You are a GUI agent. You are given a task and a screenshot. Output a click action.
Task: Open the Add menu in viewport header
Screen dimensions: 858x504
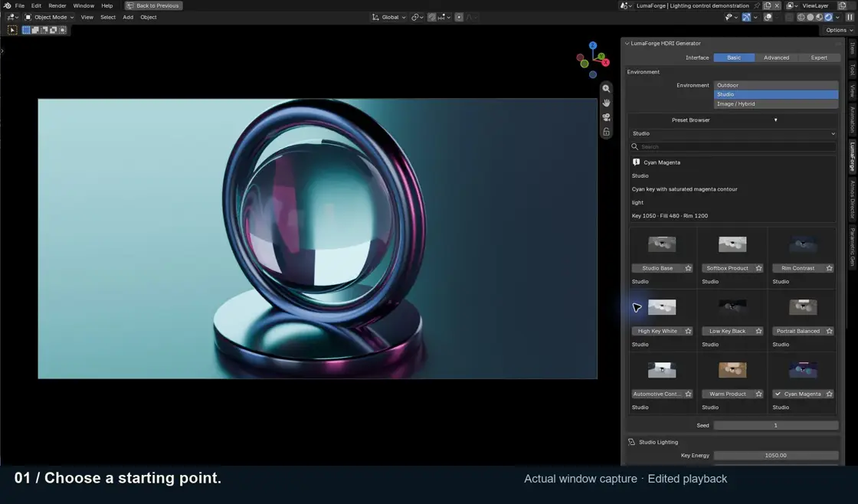click(x=128, y=17)
